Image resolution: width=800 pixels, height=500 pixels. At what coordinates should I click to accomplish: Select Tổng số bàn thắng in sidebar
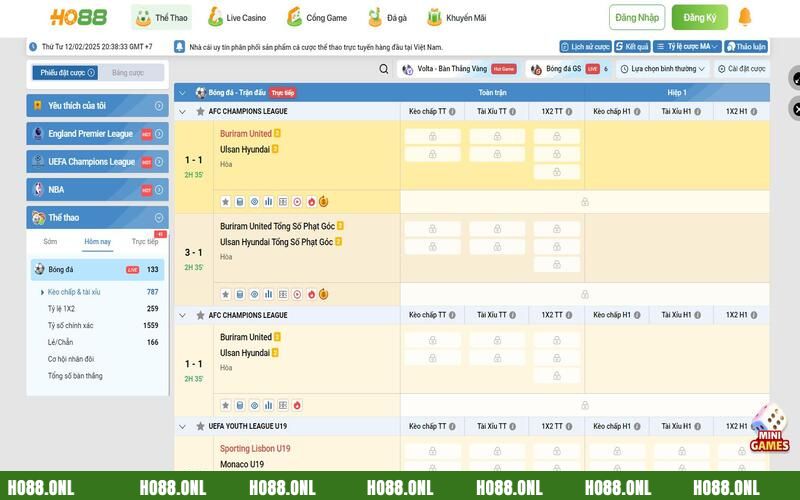[x=75, y=376]
